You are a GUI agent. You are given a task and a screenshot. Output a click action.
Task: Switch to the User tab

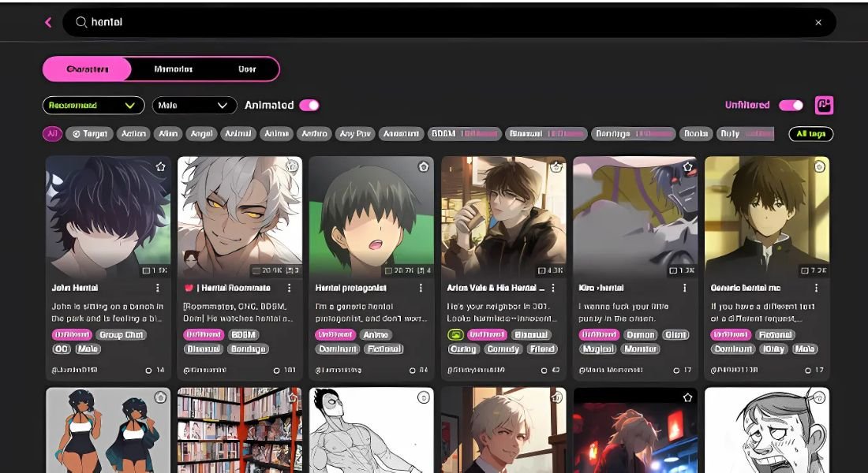pyautogui.click(x=247, y=69)
